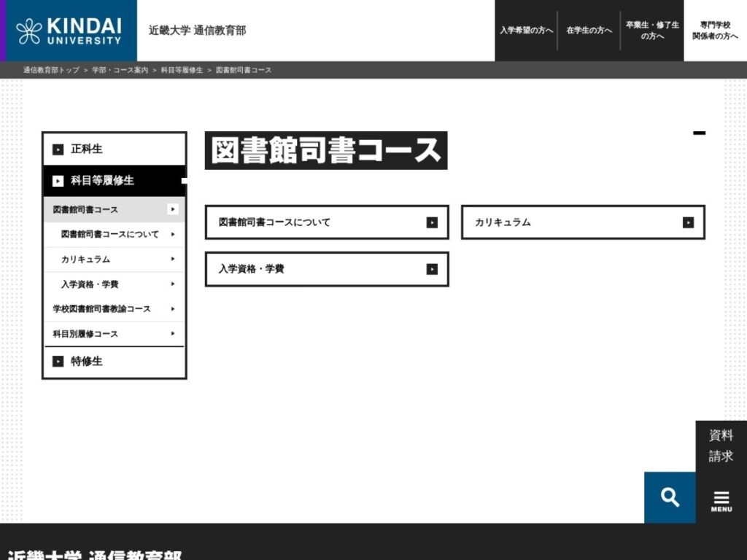The image size is (747, 560).
Task: Click arrow next to sidebar カリキュラム
Action: (x=172, y=259)
